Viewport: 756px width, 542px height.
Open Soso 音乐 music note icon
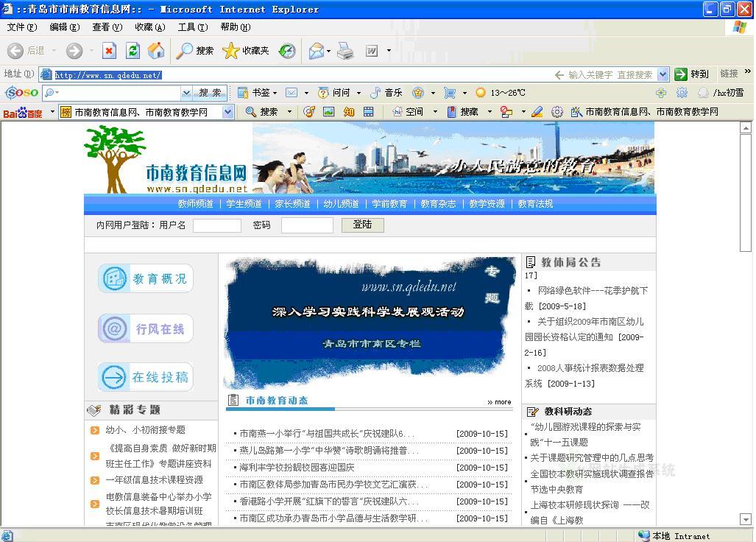[x=375, y=93]
